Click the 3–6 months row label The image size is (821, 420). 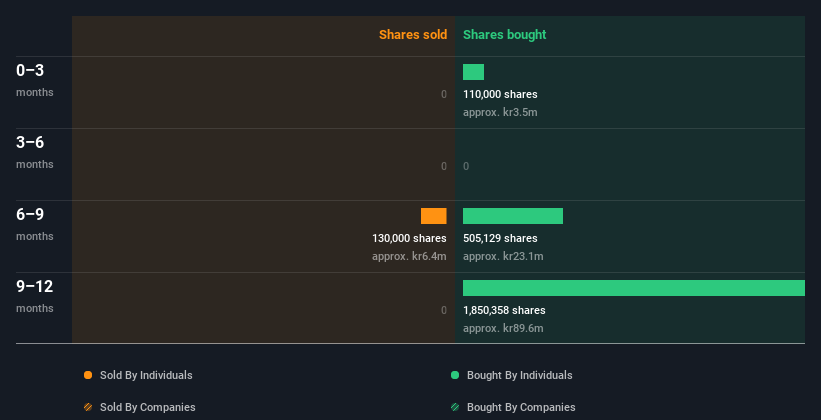35,152
